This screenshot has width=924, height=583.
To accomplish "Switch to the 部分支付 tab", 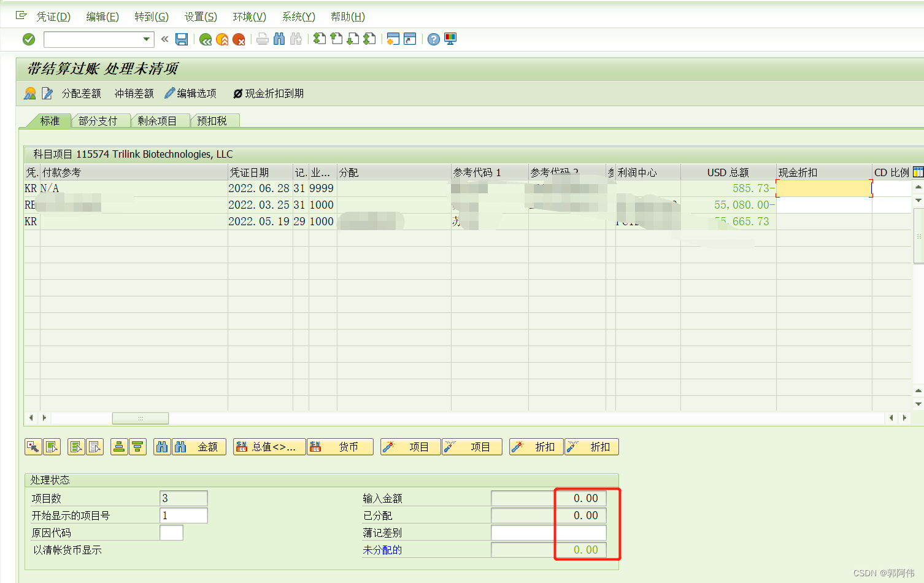I will tap(98, 121).
